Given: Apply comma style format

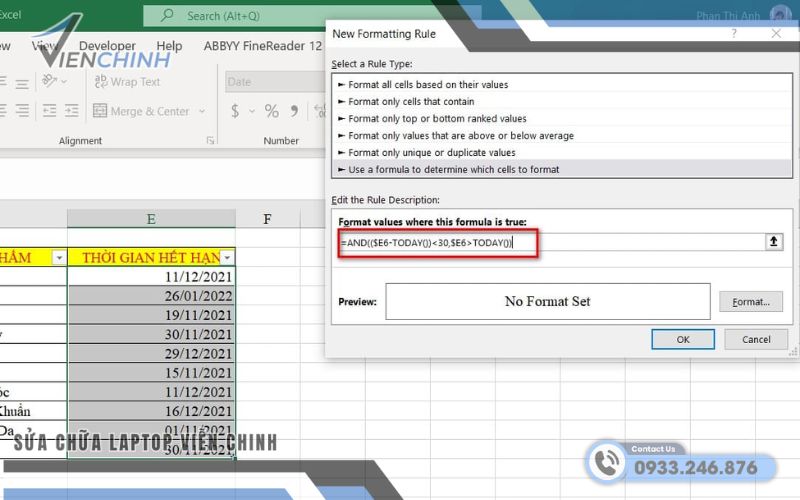Looking at the screenshot, I should (294, 111).
